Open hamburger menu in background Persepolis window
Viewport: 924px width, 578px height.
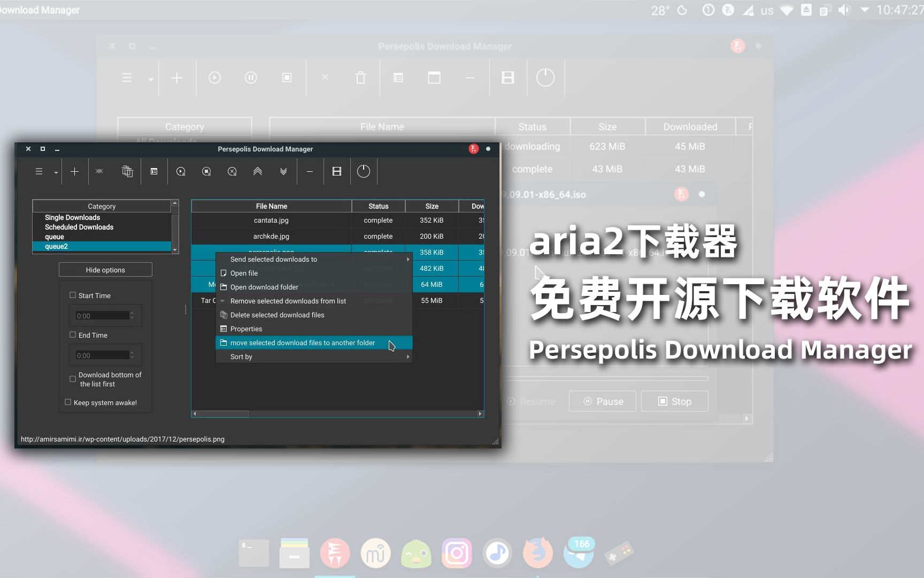point(127,78)
